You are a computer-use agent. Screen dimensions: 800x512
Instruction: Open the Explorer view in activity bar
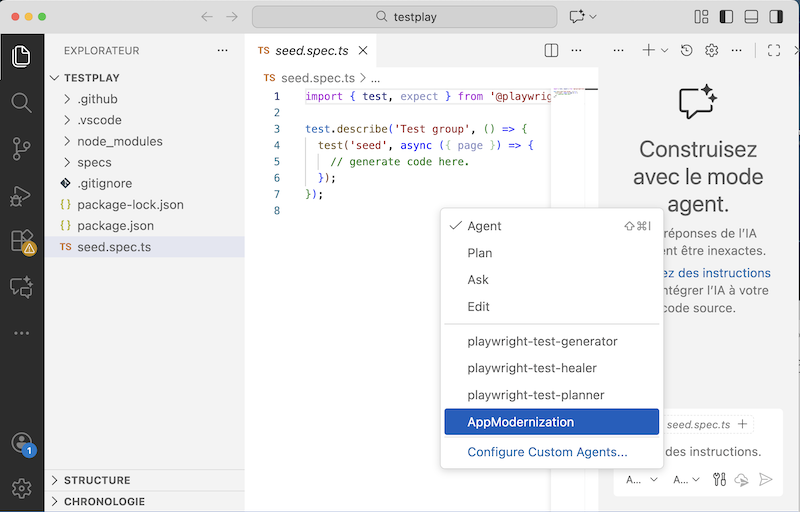coord(21,57)
